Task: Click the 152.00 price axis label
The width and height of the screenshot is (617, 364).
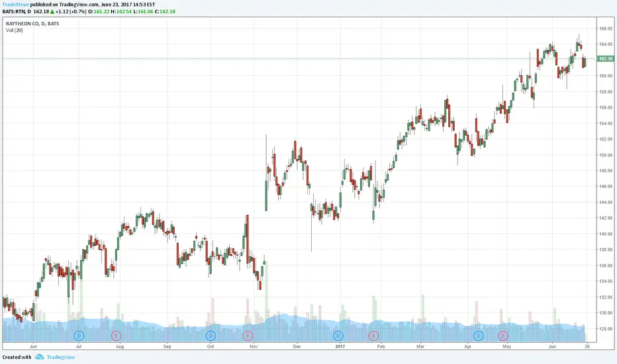Action: pos(606,139)
